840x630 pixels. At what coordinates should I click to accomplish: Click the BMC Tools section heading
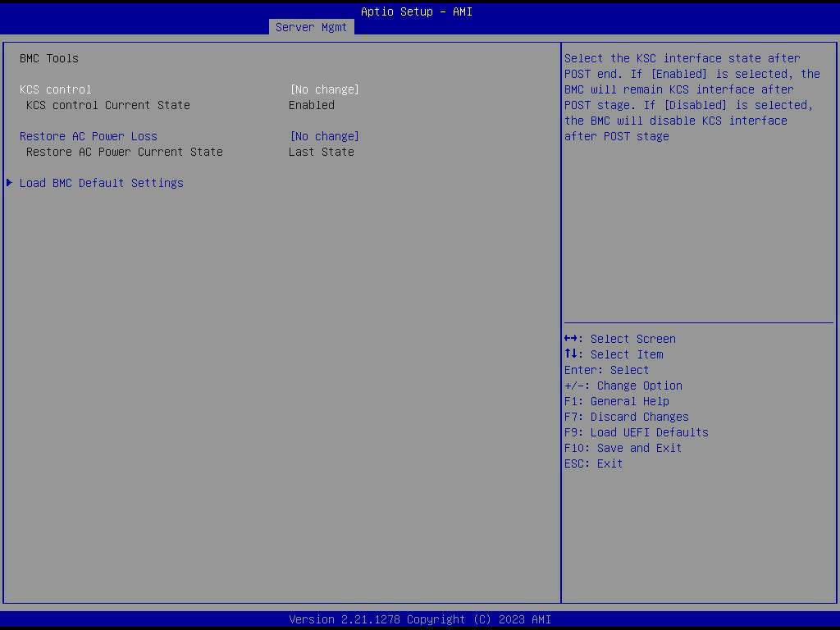(49, 58)
